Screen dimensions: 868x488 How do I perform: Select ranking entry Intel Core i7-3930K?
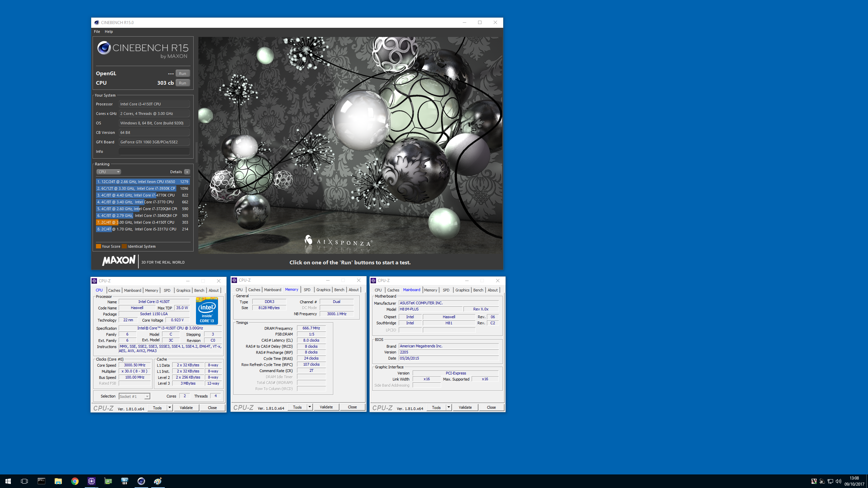click(143, 188)
